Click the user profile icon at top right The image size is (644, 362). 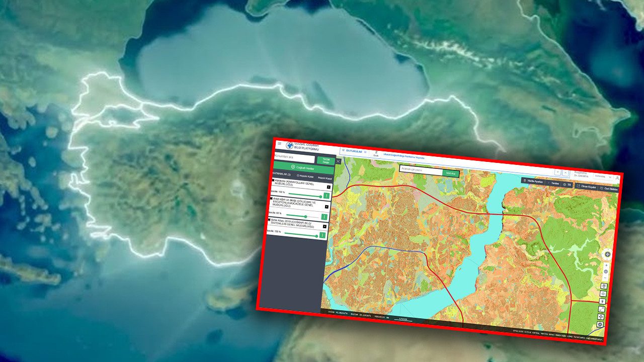[617, 177]
